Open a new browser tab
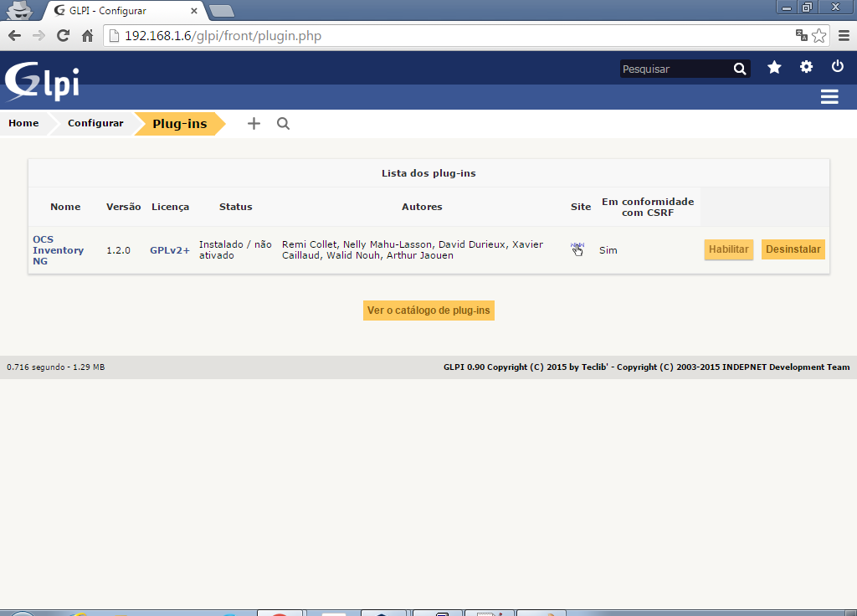The height and width of the screenshot is (616, 857). click(x=221, y=10)
